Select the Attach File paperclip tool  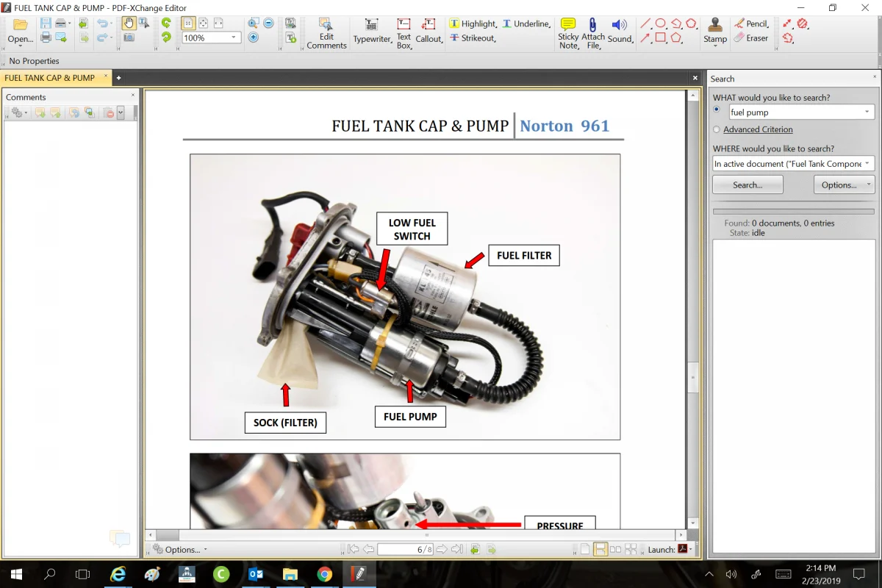coord(592,32)
